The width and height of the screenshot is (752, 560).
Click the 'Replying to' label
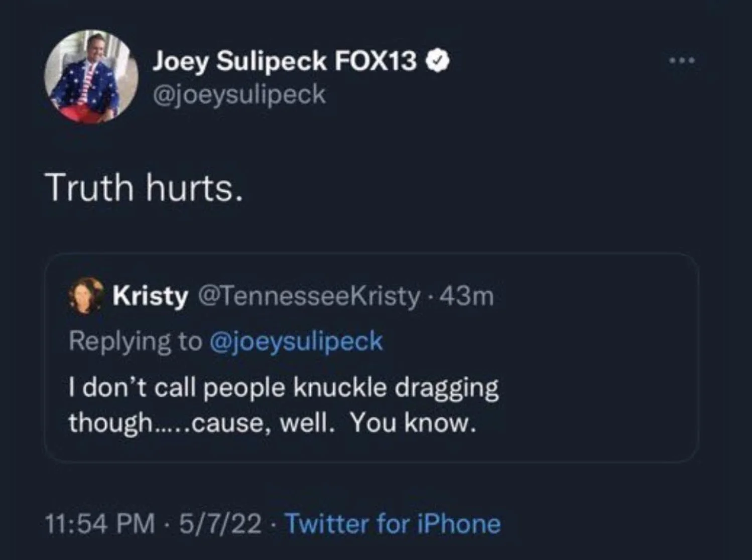click(136, 341)
